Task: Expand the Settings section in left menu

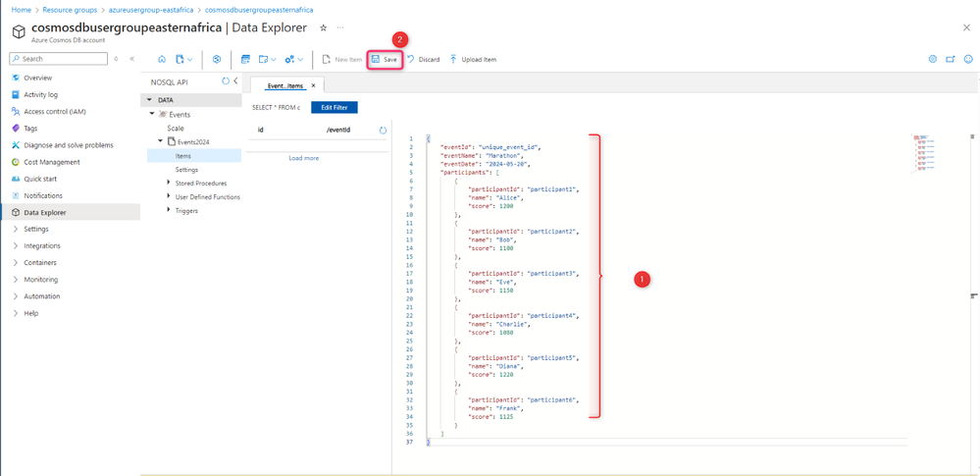Action: (x=16, y=229)
